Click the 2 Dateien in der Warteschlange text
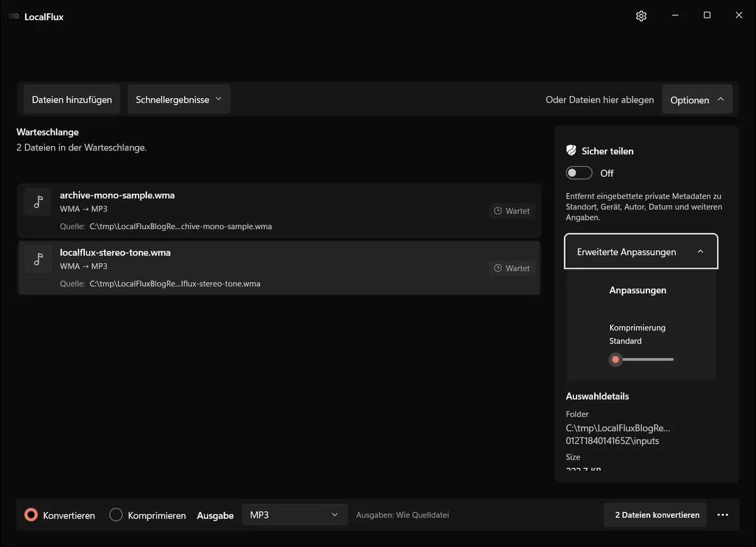 click(81, 148)
